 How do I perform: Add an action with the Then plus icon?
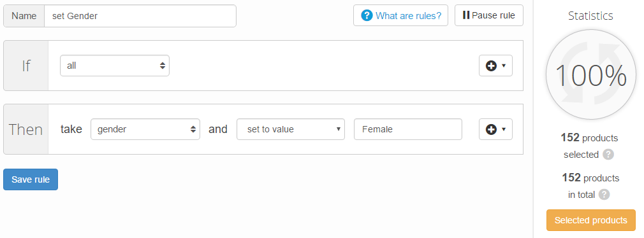491,129
